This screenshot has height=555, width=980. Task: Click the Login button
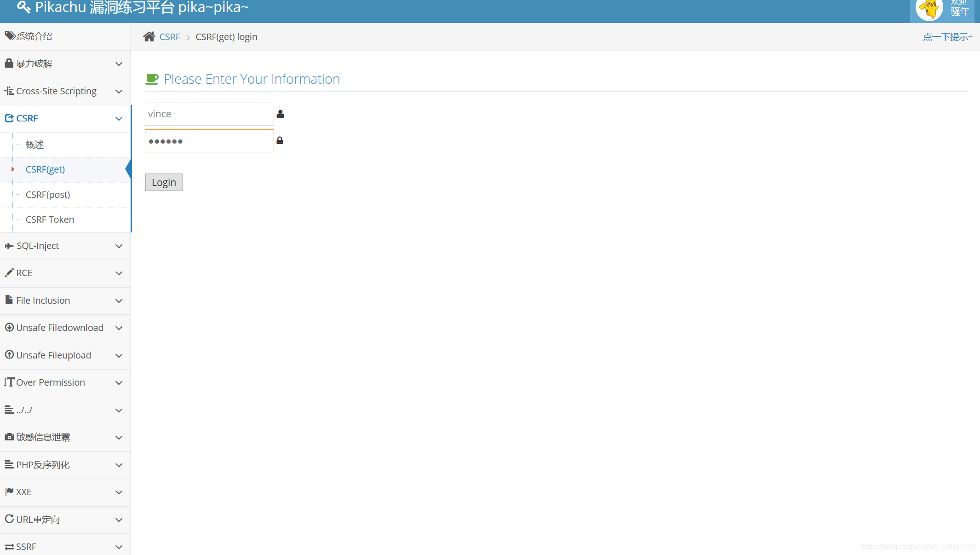click(164, 182)
